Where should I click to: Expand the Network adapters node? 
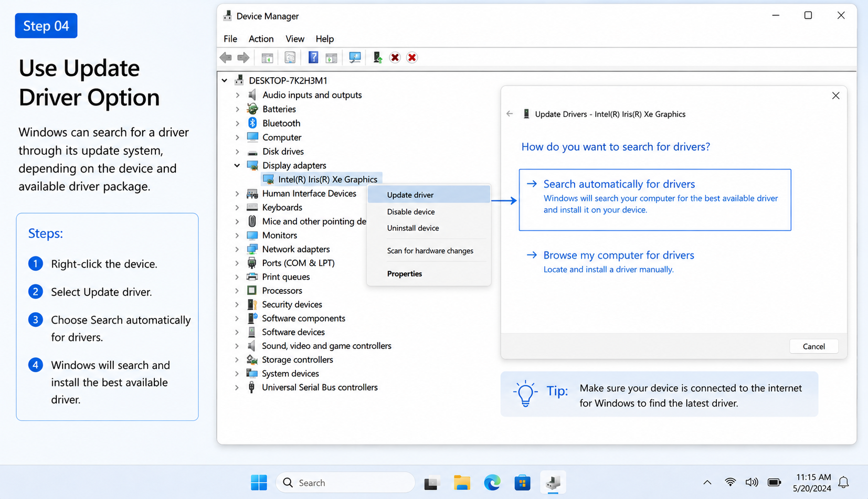pyautogui.click(x=237, y=249)
